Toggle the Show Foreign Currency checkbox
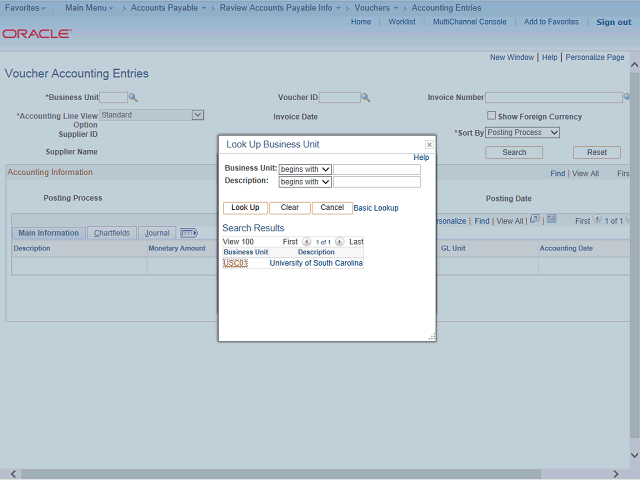 (491, 116)
